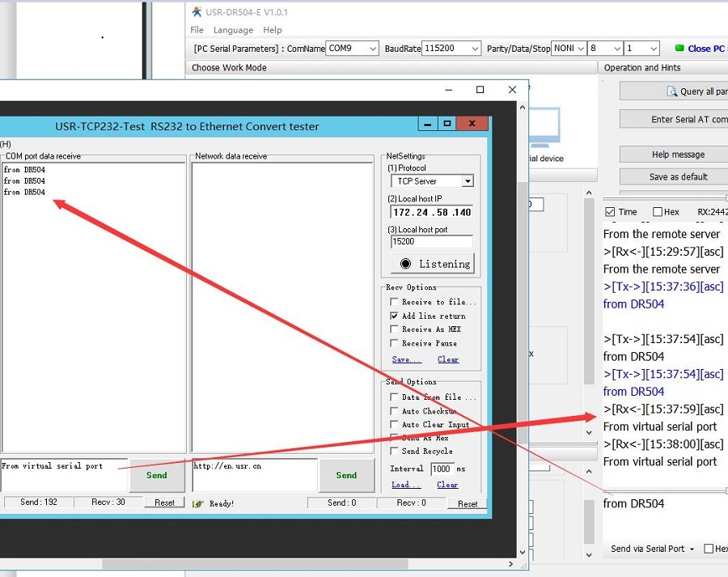This screenshot has height=577, width=728.
Task: Check the Hex checkbox beside Time
Action: [x=658, y=212]
